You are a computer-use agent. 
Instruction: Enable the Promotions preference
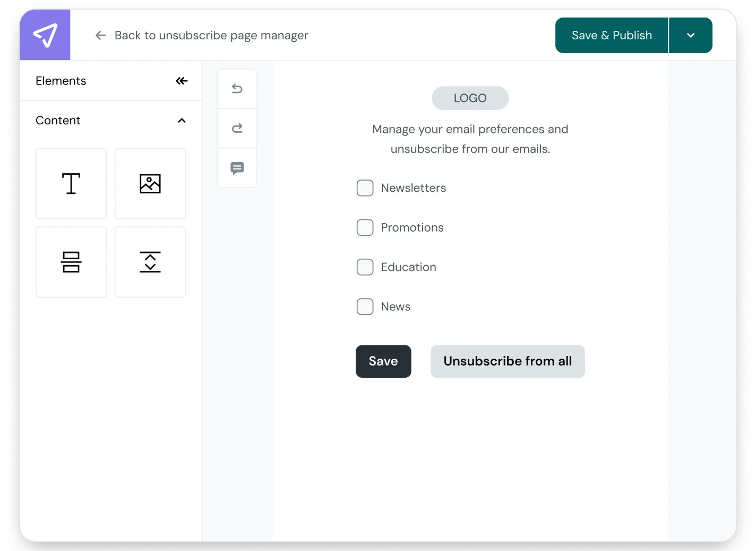pyautogui.click(x=365, y=227)
